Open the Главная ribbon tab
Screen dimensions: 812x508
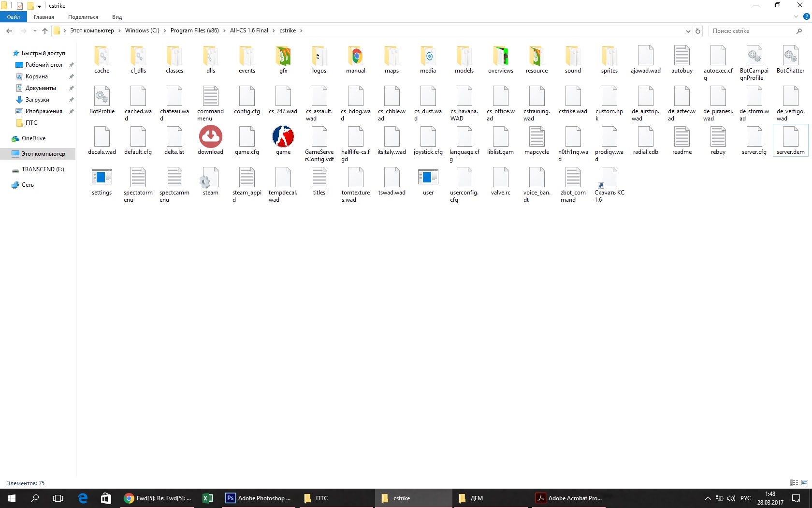(44, 17)
